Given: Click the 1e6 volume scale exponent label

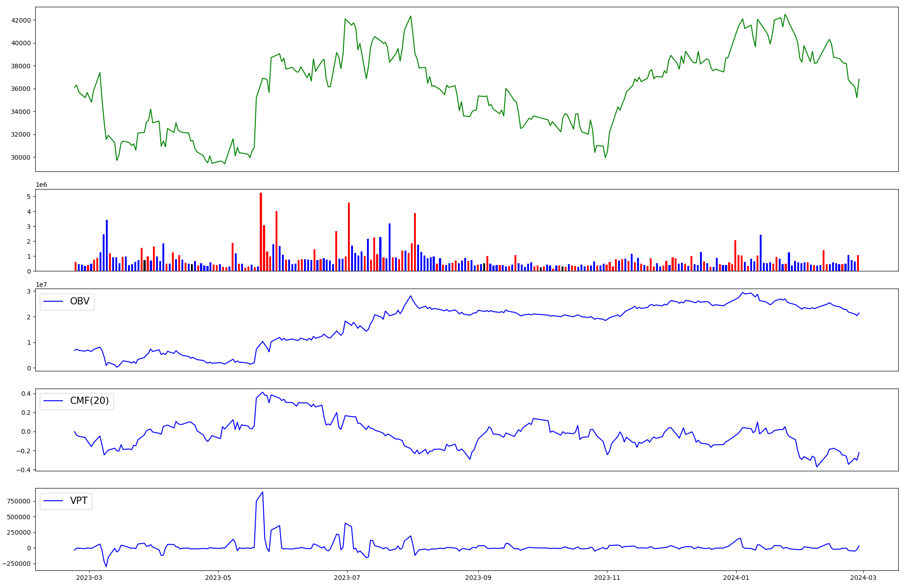Looking at the screenshot, I should [41, 185].
